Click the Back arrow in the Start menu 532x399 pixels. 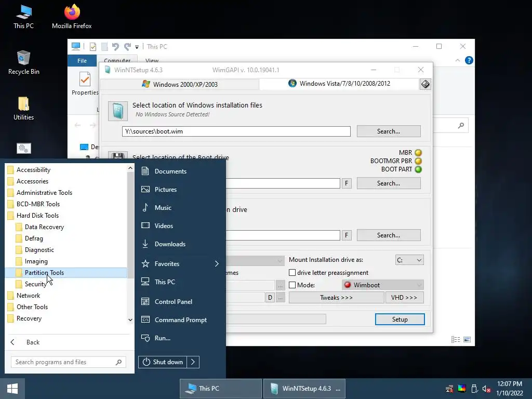pos(12,342)
